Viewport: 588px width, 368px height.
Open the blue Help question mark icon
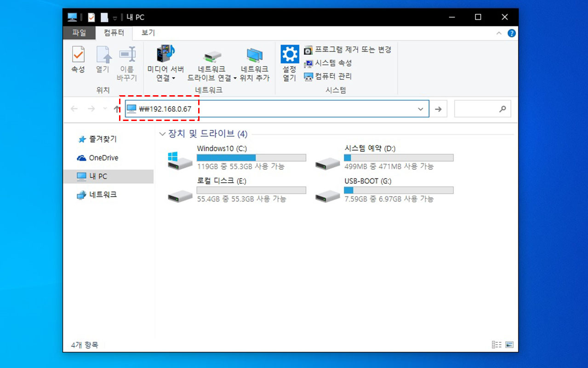[x=511, y=33]
